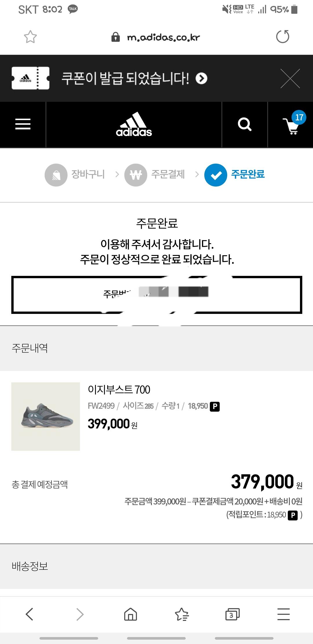Open the hamburger menu in adidas header
Viewport: 313px width, 644px height.
point(23,124)
